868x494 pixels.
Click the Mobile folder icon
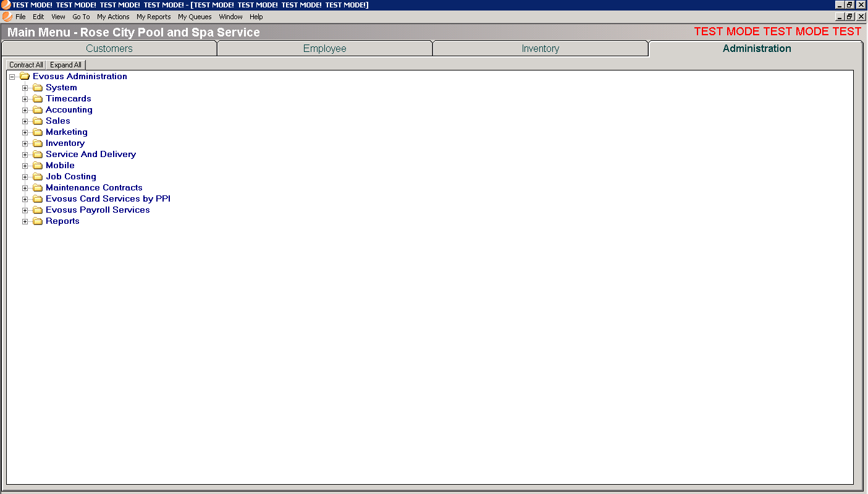point(38,166)
